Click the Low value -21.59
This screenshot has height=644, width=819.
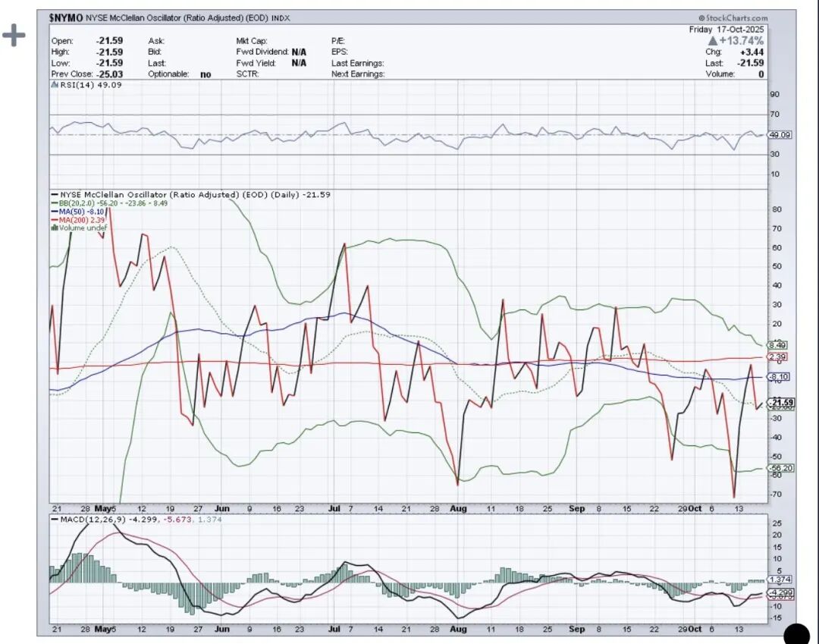click(109, 63)
